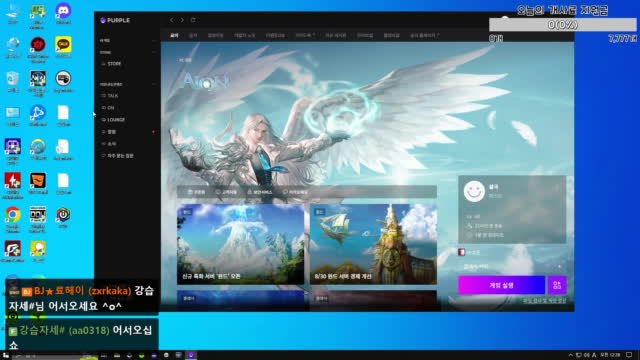640x360 pixels.
Task: Open game options next to launch button
Action: (557, 285)
